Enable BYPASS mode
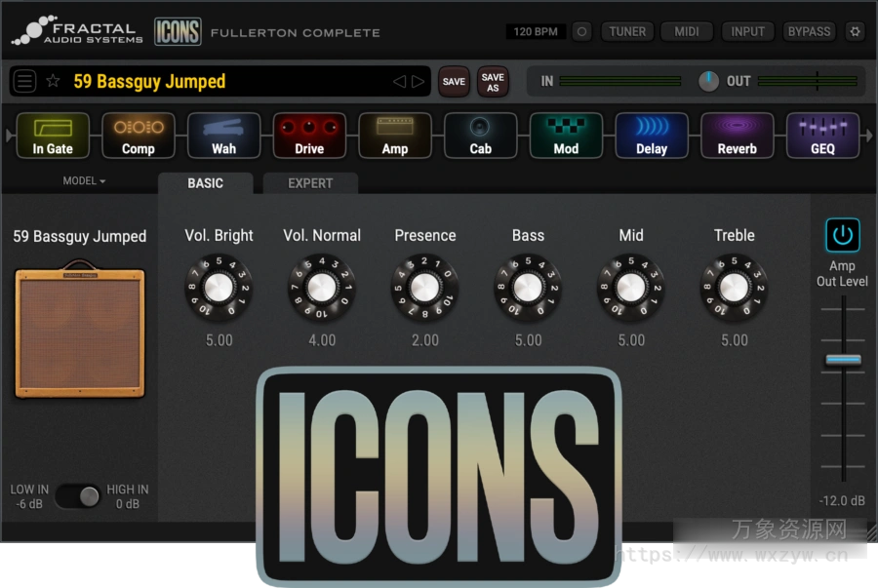Image resolution: width=878 pixels, height=588 pixels. coord(809,31)
